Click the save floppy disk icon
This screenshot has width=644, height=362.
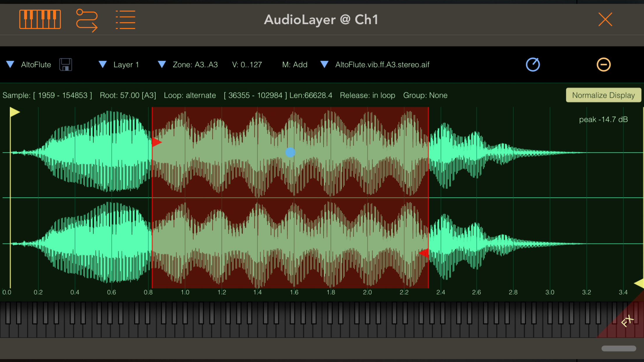tap(66, 64)
